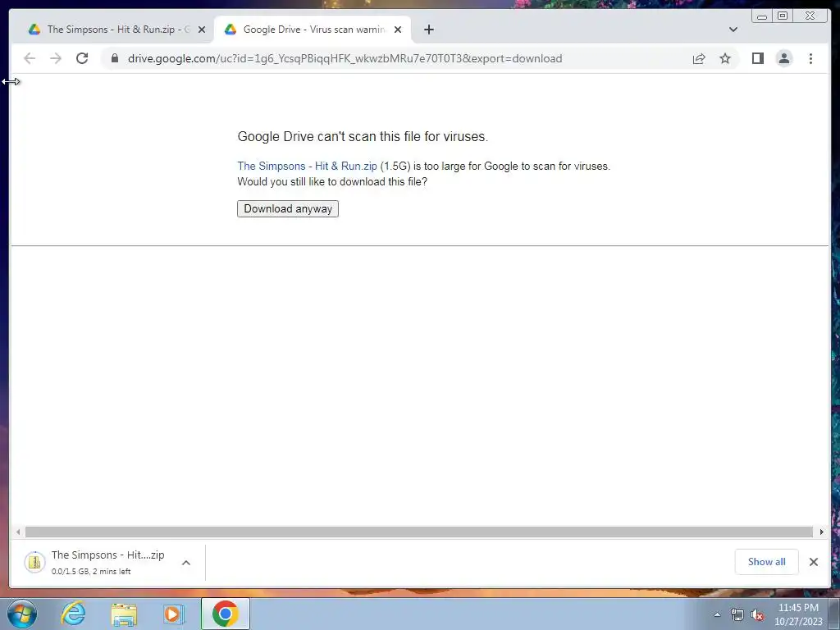Expand the download item options chevron
Viewport: 840px width, 630px height.
(x=186, y=563)
